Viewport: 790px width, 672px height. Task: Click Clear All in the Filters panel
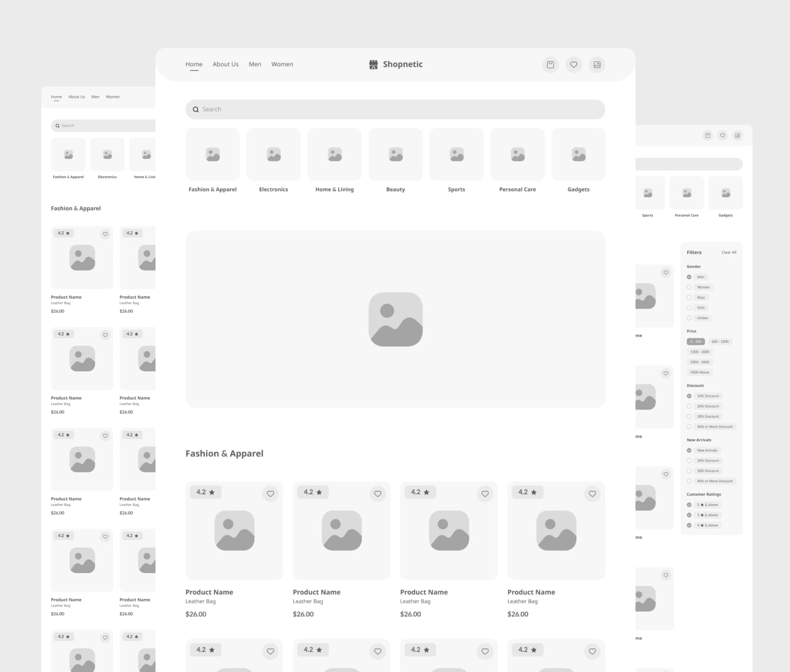[729, 252]
